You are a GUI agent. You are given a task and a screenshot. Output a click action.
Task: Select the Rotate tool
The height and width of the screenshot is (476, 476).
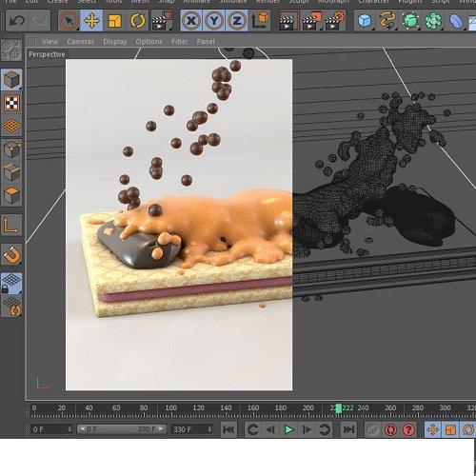(x=137, y=21)
